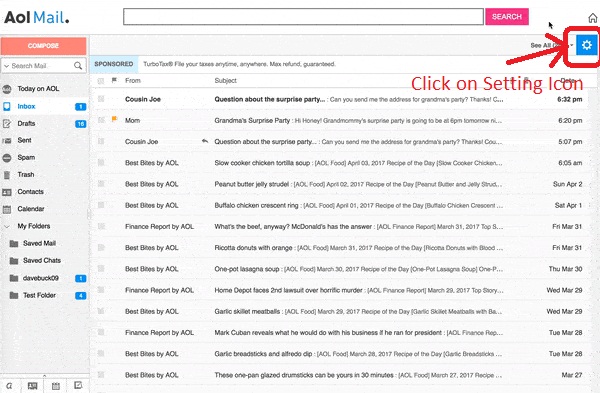Go to AOL home icon
Image resolution: width=600 pixels, height=393 pixels.
click(593, 18)
